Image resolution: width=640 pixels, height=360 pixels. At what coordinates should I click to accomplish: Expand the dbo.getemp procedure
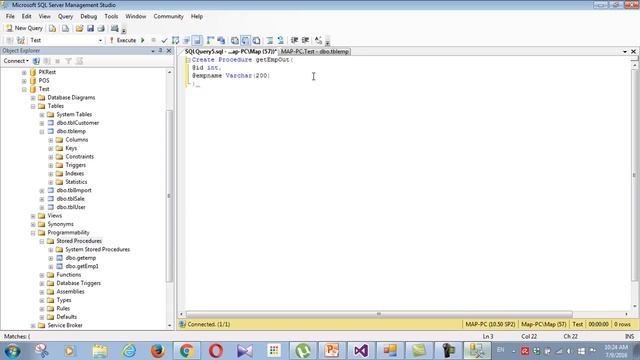point(51,258)
